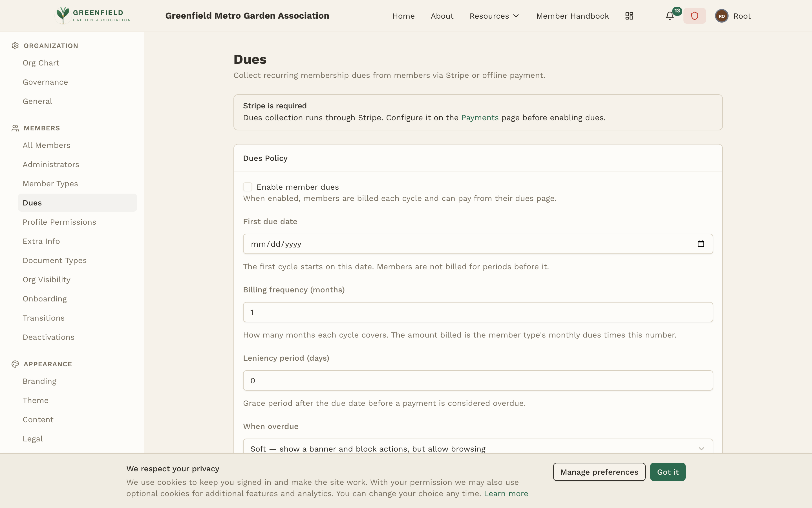The height and width of the screenshot is (508, 812).
Task: Follow the Payments link in Stripe notice
Action: tap(480, 118)
